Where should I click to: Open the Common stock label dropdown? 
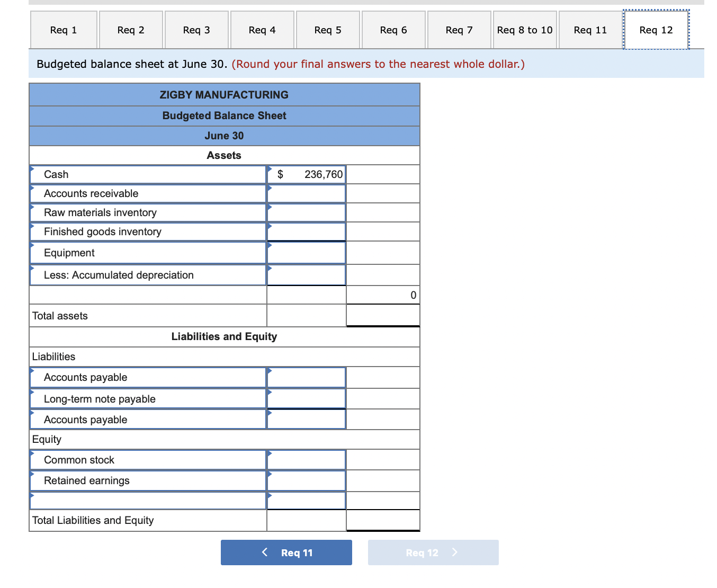click(148, 460)
